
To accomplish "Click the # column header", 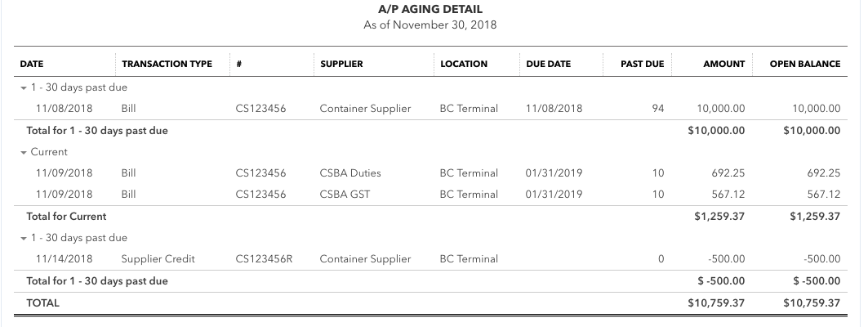I will pos(238,64).
